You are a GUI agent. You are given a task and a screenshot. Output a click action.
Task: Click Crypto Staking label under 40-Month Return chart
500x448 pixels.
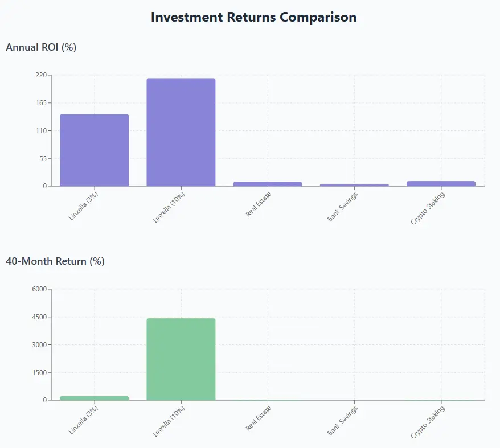[428, 422]
